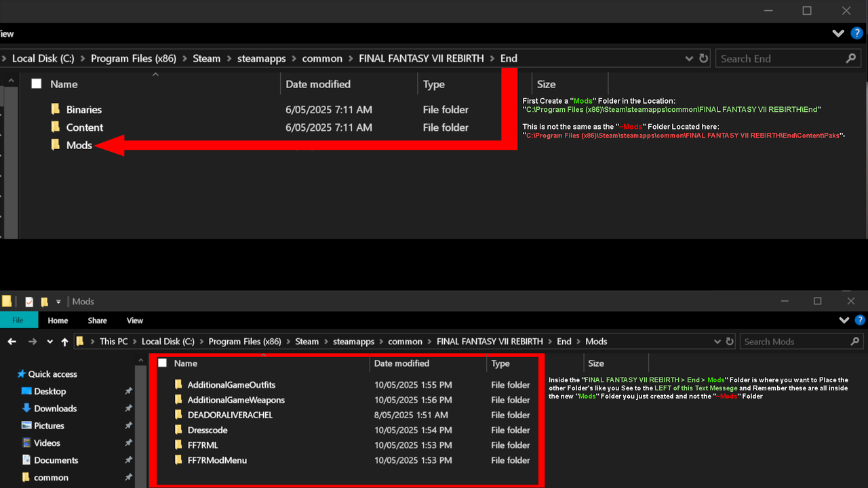Go up one folder level in Mods window
This screenshot has width=868, height=488.
tap(64, 342)
